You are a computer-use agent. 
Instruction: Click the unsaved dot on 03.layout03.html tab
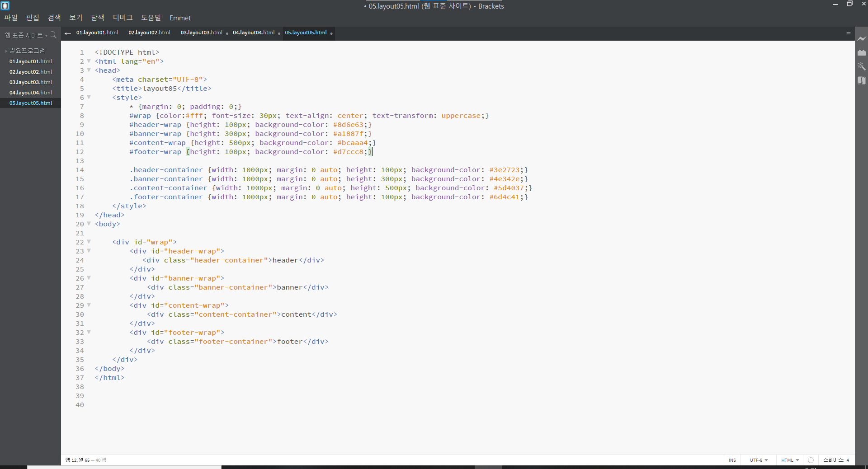coord(227,33)
